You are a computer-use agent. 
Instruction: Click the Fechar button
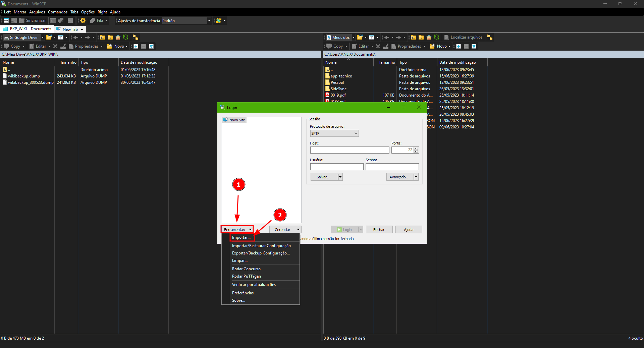[379, 230]
